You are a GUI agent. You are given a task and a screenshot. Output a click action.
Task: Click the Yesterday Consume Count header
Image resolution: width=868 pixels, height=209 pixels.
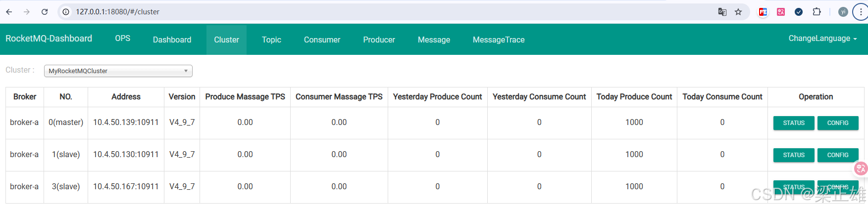point(539,97)
